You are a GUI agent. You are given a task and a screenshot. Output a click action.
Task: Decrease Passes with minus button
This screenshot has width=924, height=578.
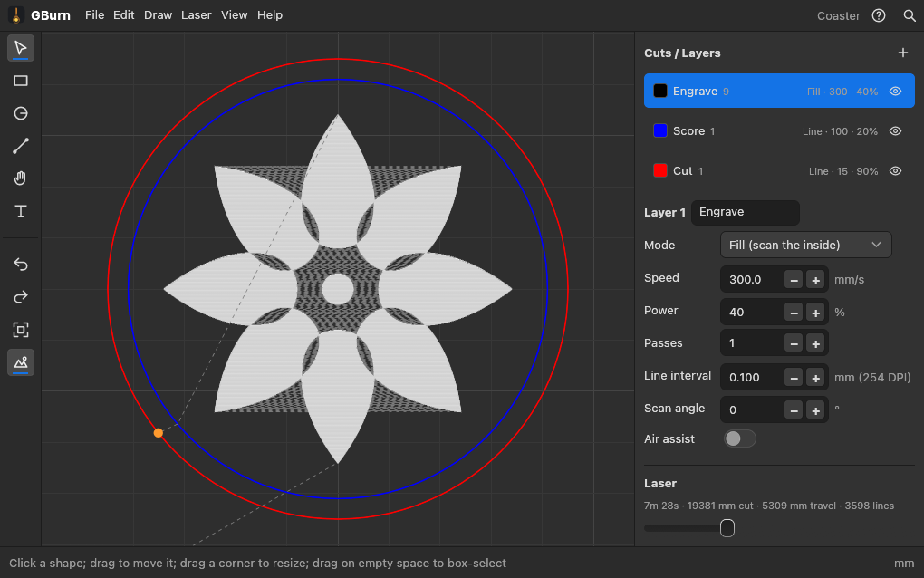click(794, 343)
